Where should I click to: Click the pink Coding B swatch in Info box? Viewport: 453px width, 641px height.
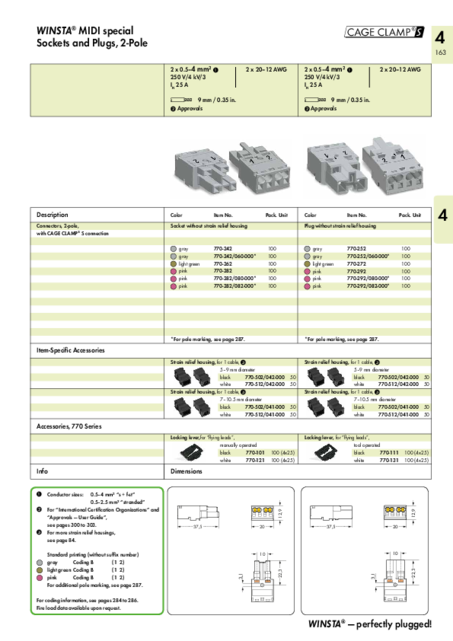coord(40,578)
